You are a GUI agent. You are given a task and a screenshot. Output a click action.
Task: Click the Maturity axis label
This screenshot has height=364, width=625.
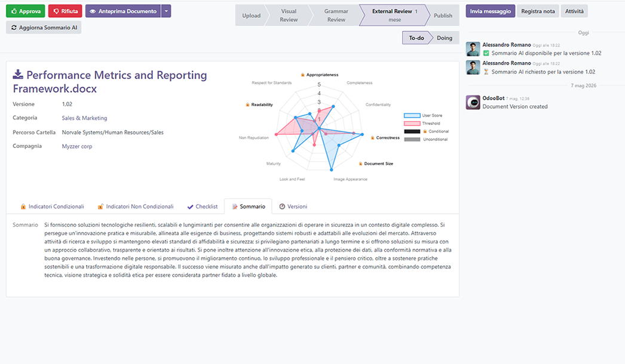(274, 164)
